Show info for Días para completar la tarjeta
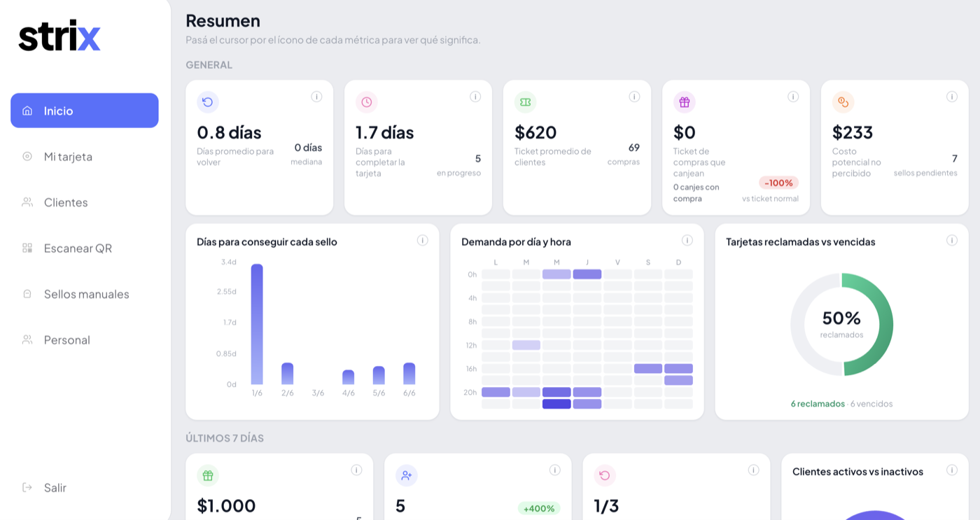The image size is (980, 520). [475, 97]
